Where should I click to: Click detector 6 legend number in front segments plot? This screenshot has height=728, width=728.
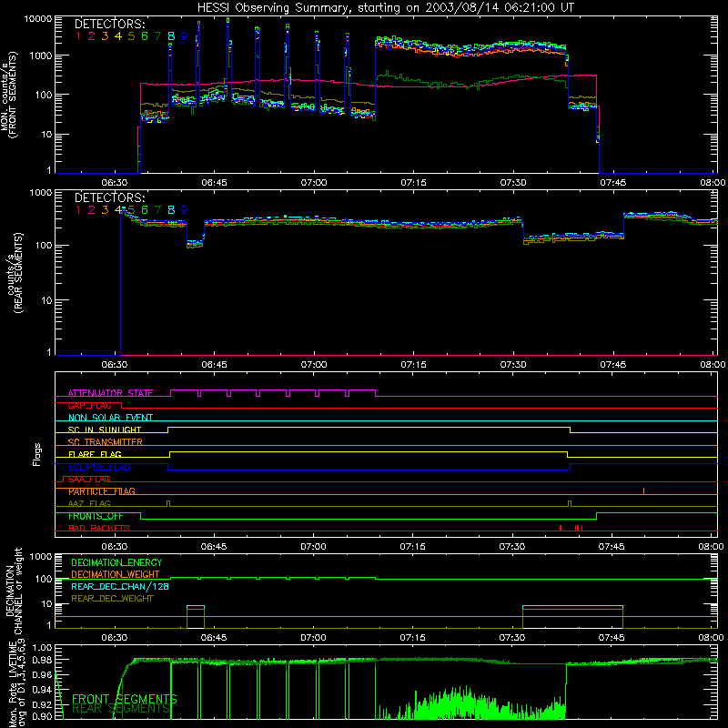click(x=145, y=36)
